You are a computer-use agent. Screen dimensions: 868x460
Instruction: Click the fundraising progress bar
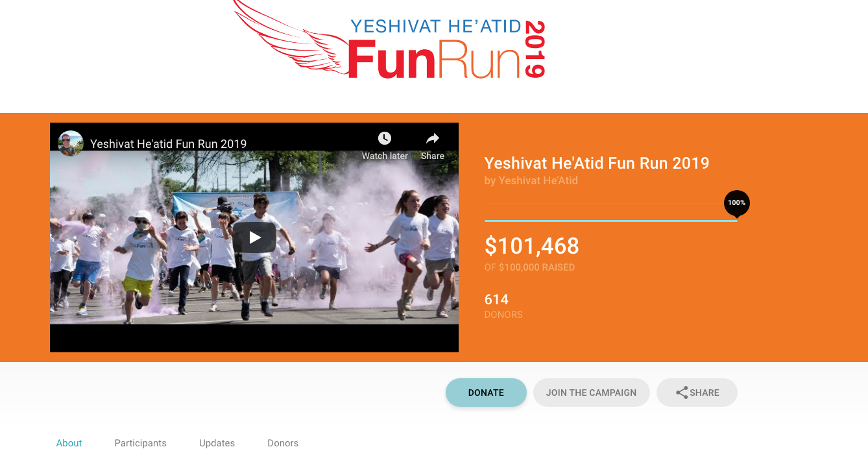click(611, 221)
